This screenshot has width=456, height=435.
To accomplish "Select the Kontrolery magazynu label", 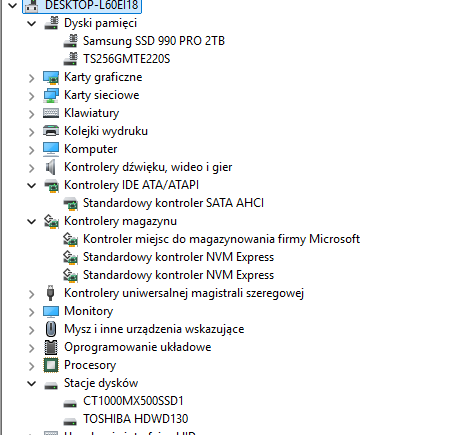I will click(x=120, y=221).
